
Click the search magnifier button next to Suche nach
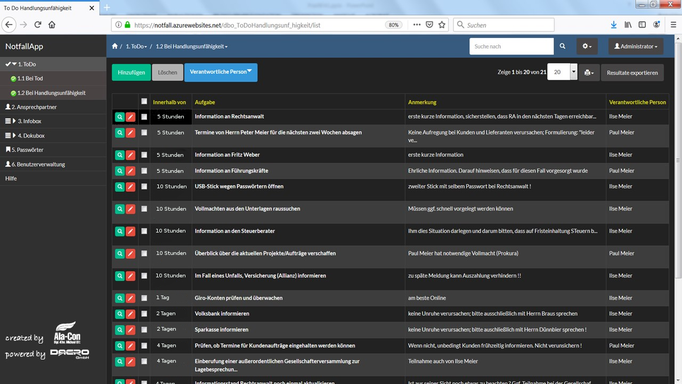pyautogui.click(x=562, y=46)
